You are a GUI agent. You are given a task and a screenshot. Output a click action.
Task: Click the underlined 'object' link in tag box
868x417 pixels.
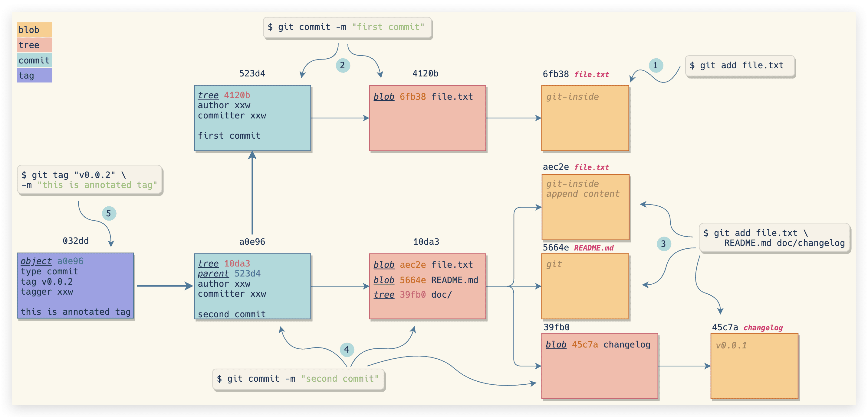pos(36,261)
